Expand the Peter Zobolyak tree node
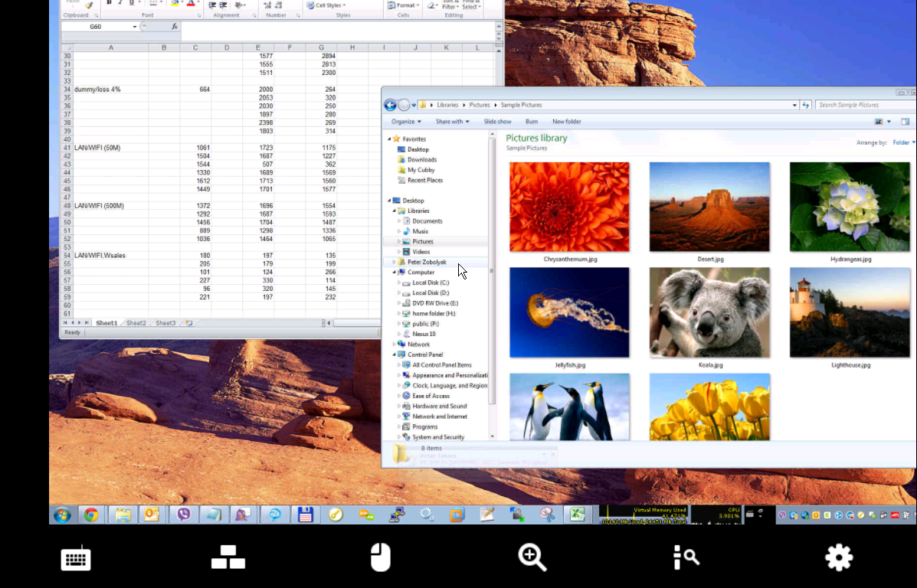The height and width of the screenshot is (588, 917). coord(395,262)
